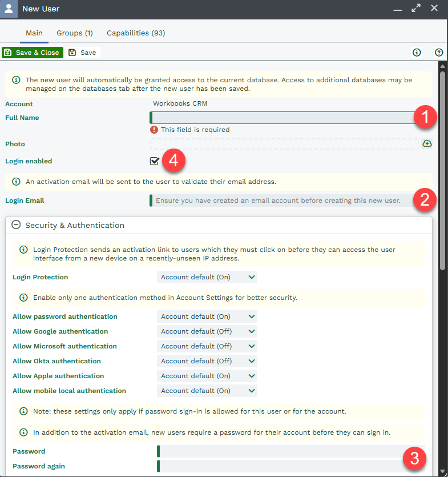Switch to the Groups (1) tab
This screenshot has height=477, width=448.
(x=75, y=33)
